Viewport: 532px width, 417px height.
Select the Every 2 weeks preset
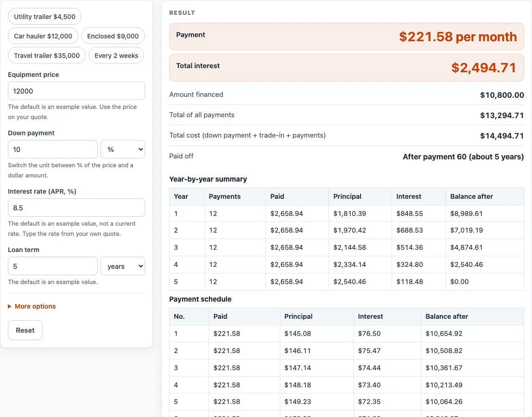[116, 55]
